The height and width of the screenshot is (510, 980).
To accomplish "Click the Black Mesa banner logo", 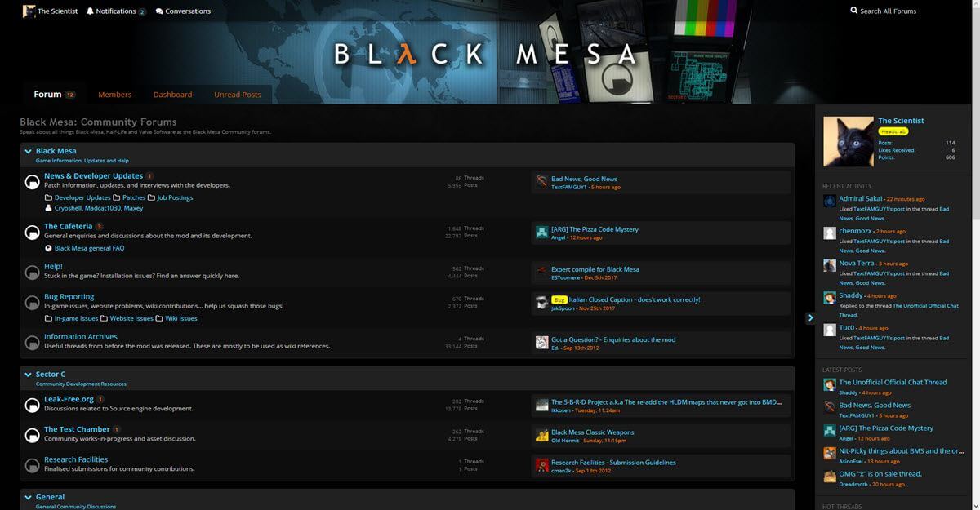I will click(x=485, y=54).
